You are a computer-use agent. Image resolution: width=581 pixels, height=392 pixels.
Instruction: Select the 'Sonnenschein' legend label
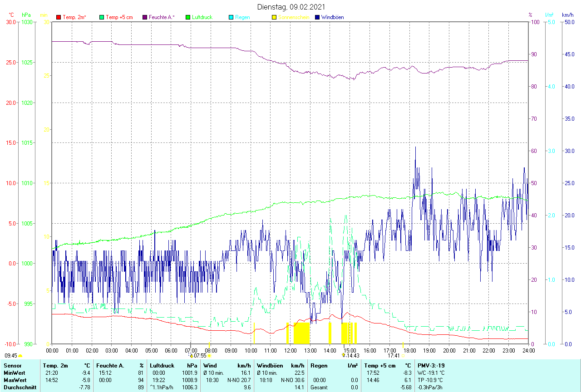[294, 17]
